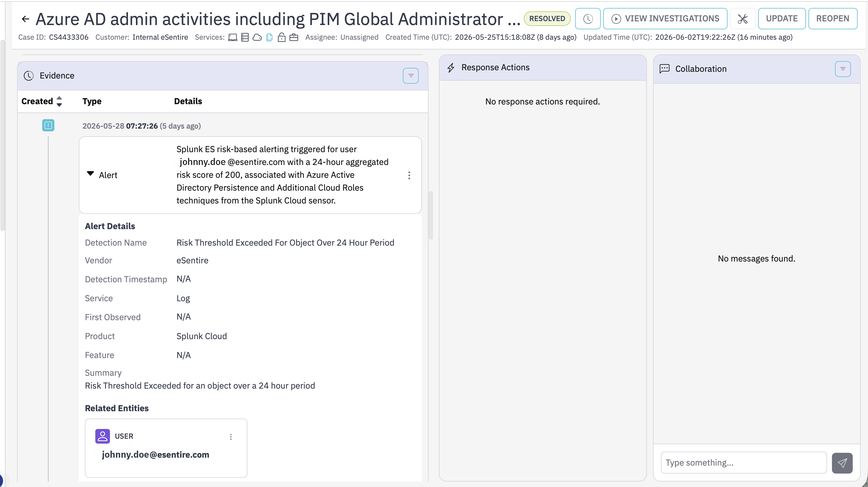
Task: Click the Vendor value eSentire
Action: pyautogui.click(x=192, y=260)
